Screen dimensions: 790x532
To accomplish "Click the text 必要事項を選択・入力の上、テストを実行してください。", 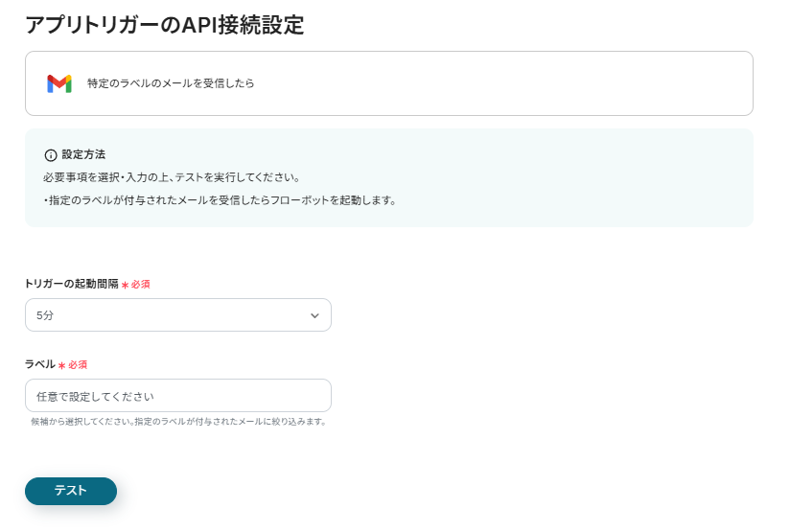I will pyautogui.click(x=172, y=177).
